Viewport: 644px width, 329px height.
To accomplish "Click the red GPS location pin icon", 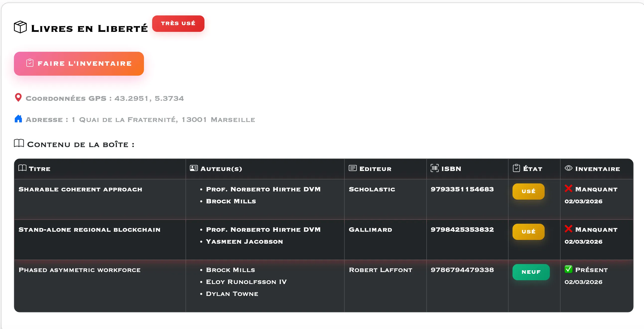I will (18, 97).
